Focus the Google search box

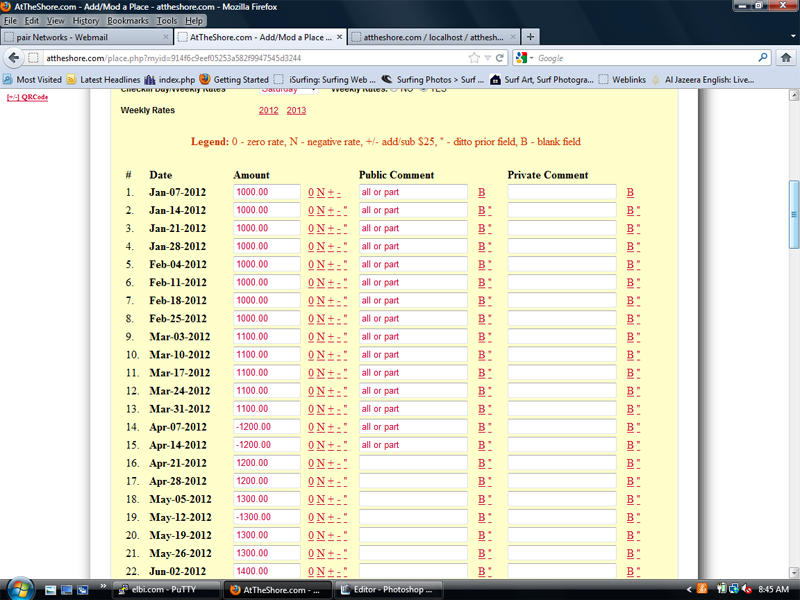pyautogui.click(x=645, y=58)
